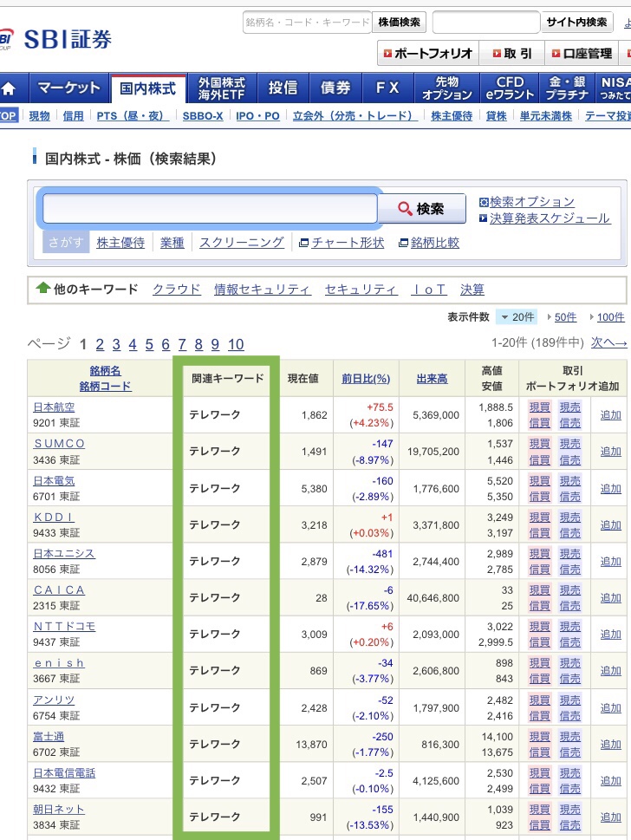Open the FX tab

[387, 88]
